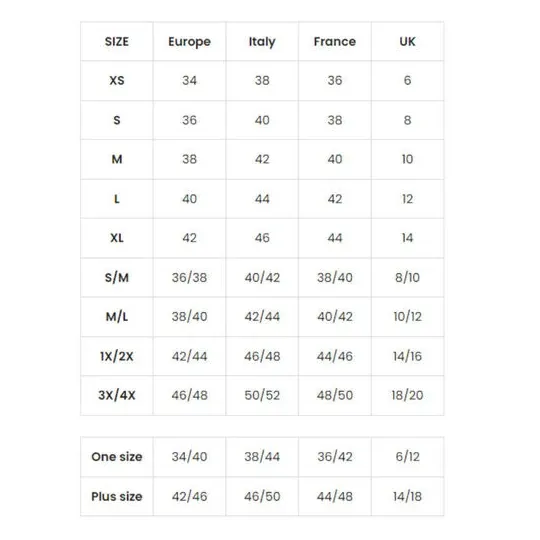Click the SIZE column header
Image resolution: width=540 pixels, height=540 pixels.
(x=117, y=42)
